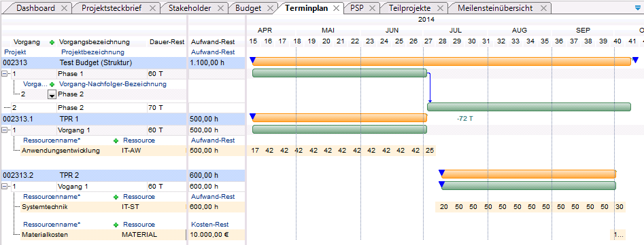Click the blue start marker of TPR 2
Image resolution: width=644 pixels, height=245 pixels.
tap(441, 173)
